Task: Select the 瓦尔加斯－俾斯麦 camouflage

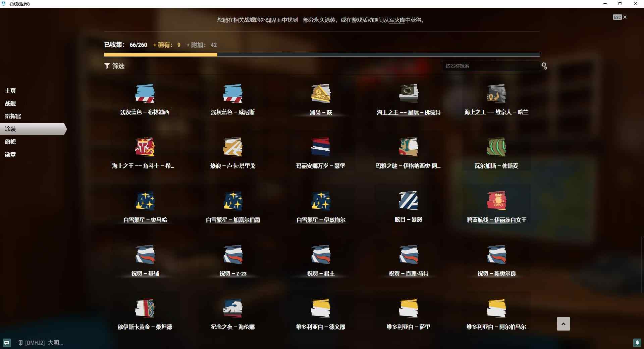Action: tap(497, 151)
